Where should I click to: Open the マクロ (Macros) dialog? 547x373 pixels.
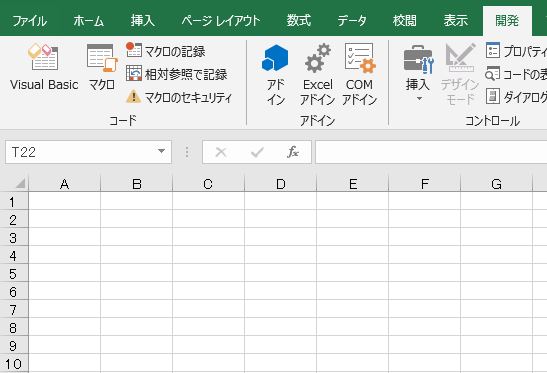[x=102, y=67]
